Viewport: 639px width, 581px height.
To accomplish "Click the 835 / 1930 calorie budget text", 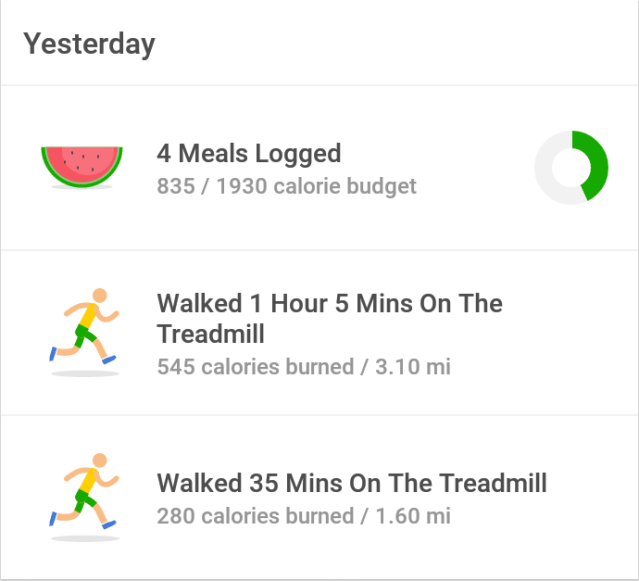I will click(286, 186).
